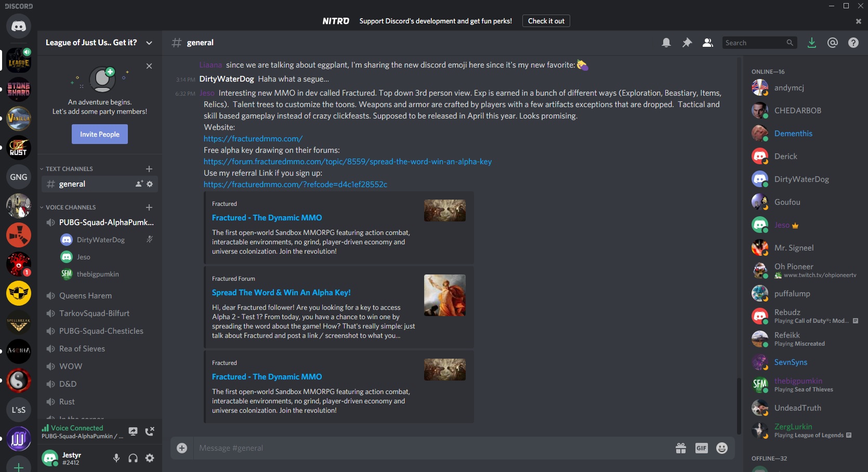The image size is (868, 472).
Task: Open the help icon
Action: pyautogui.click(x=853, y=43)
